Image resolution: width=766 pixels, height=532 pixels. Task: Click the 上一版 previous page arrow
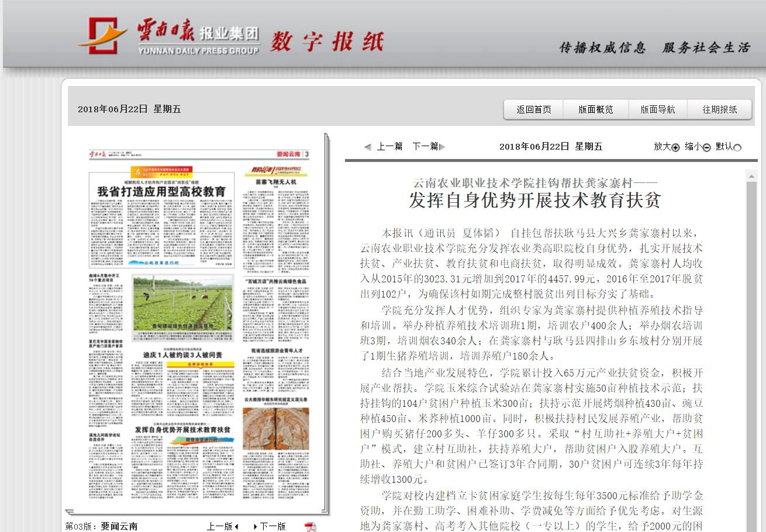click(236, 527)
